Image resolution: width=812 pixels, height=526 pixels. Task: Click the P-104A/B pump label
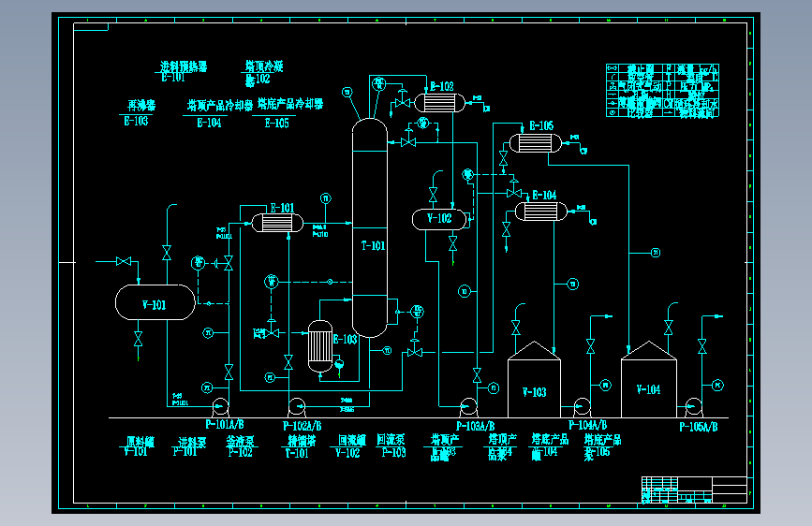[x=588, y=425]
